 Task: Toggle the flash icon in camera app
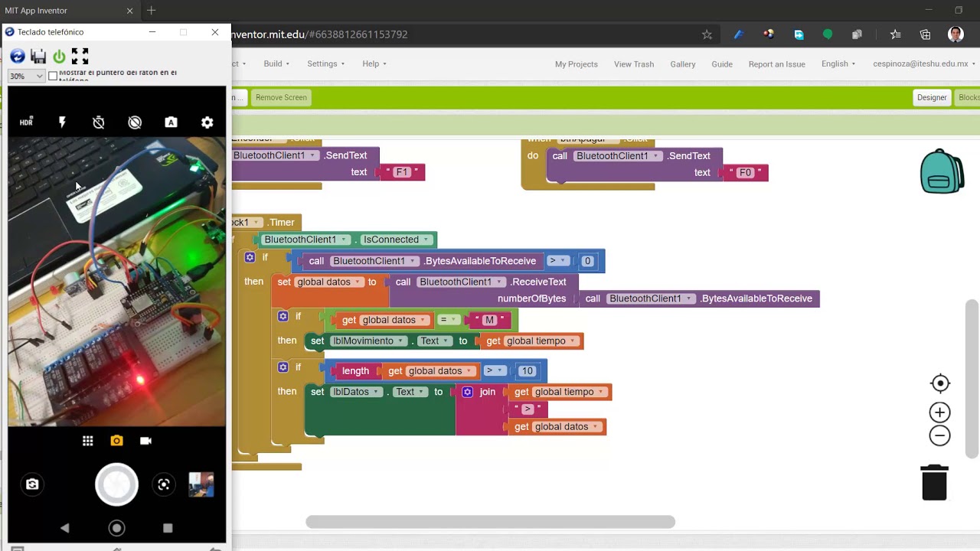(x=62, y=122)
